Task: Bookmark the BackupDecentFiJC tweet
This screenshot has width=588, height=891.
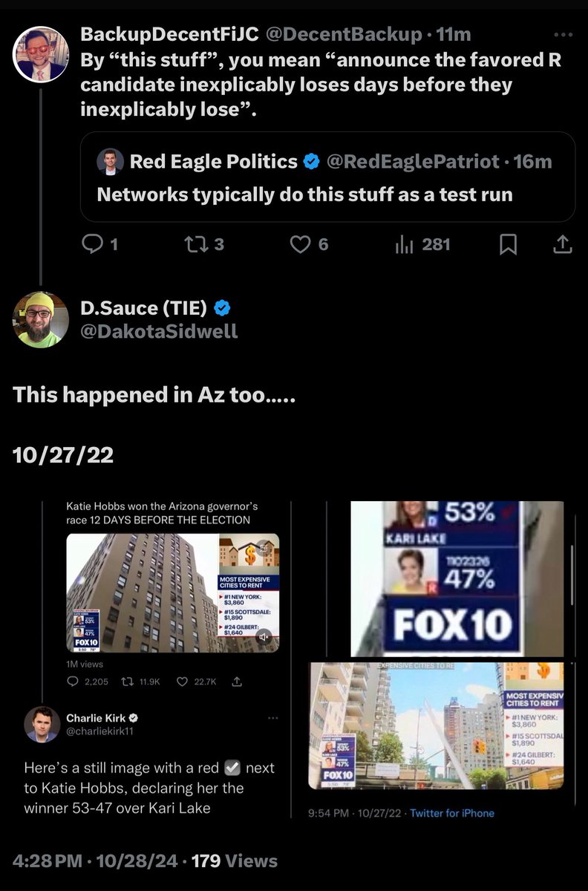Action: click(508, 244)
